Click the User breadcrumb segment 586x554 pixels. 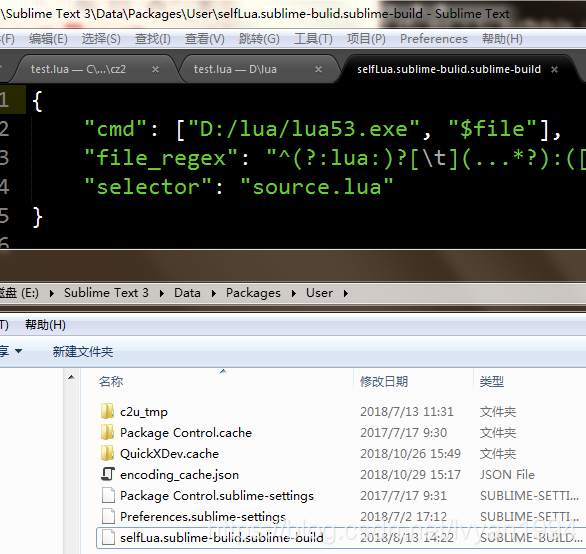[319, 293]
